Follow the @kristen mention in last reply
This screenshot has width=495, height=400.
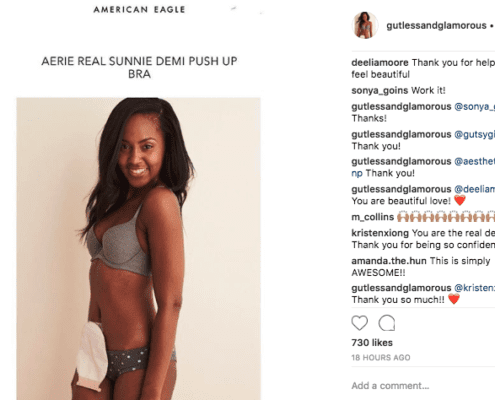(474, 288)
